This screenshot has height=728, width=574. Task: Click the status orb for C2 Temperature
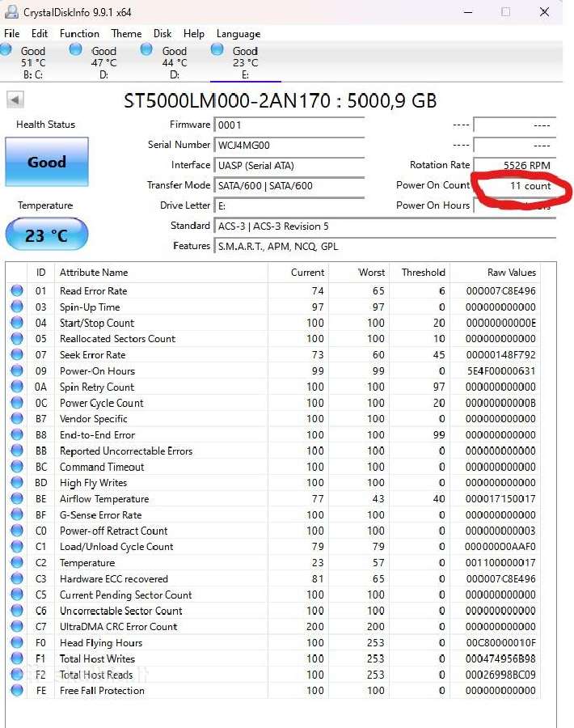pyautogui.click(x=17, y=563)
